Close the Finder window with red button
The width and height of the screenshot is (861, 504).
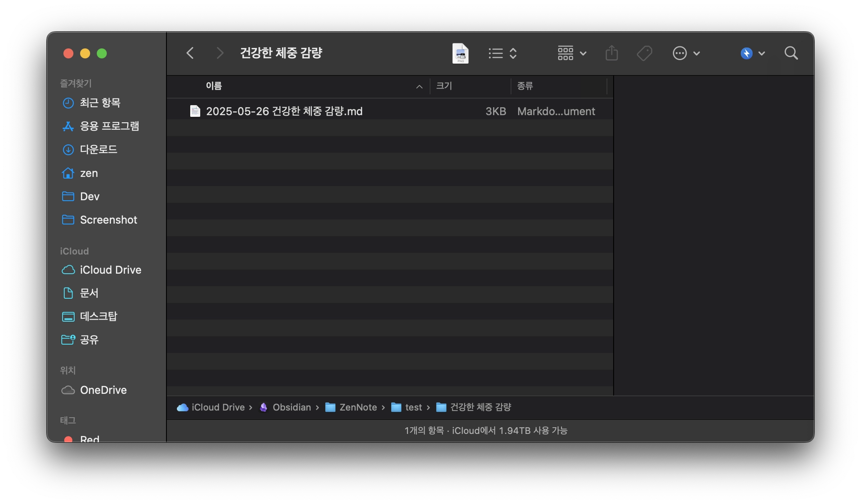click(x=68, y=53)
